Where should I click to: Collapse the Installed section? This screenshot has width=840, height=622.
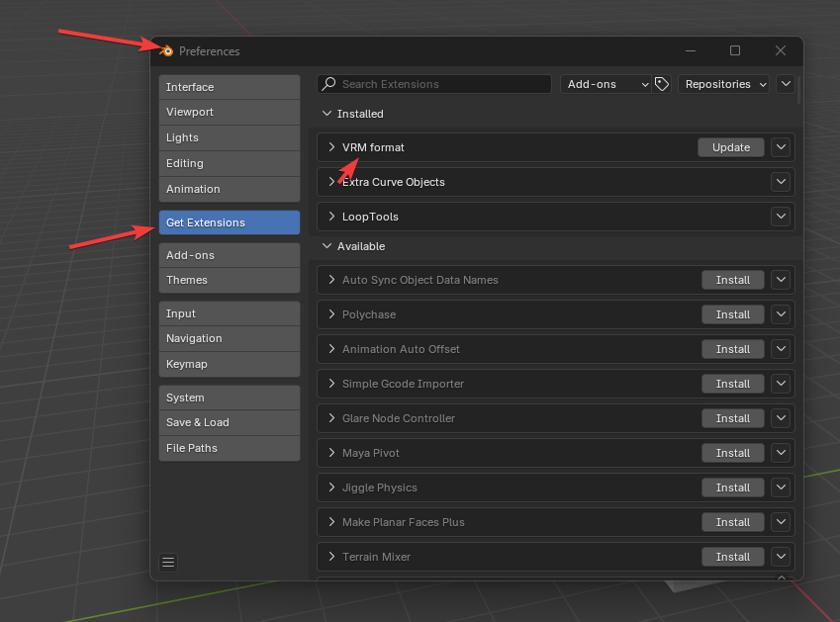tap(327, 115)
